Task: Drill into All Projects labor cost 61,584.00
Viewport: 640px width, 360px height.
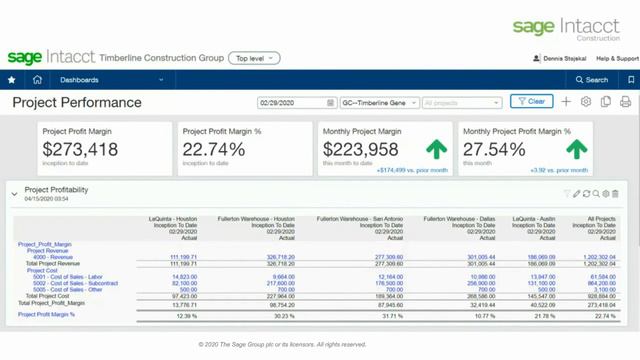Action: point(603,277)
